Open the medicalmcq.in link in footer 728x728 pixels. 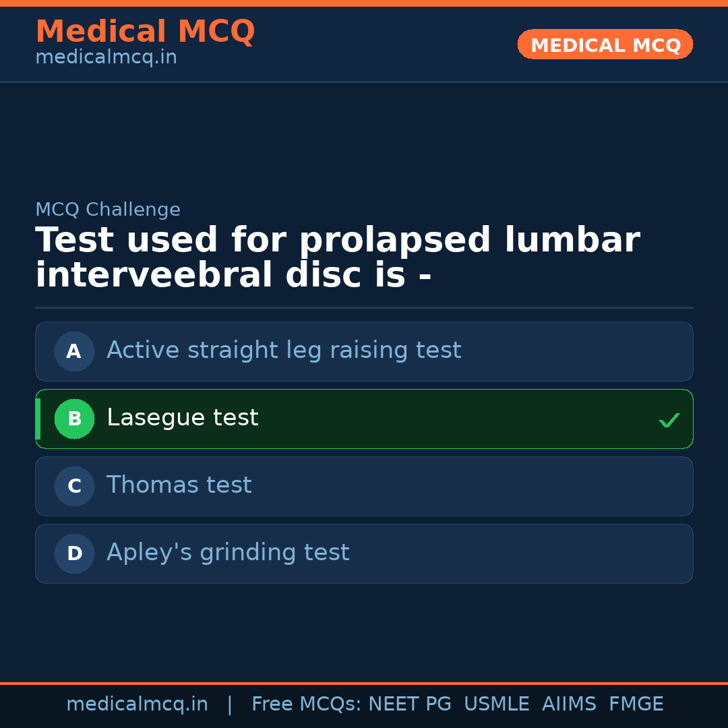point(137,704)
